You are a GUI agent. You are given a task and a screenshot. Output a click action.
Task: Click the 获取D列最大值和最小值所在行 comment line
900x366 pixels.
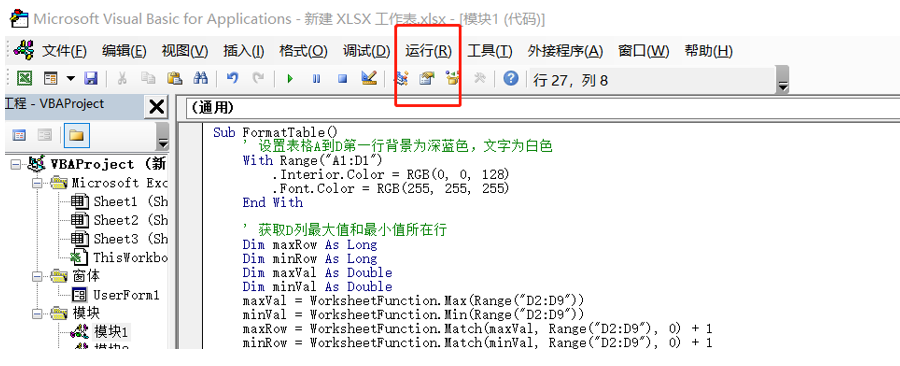(x=344, y=231)
